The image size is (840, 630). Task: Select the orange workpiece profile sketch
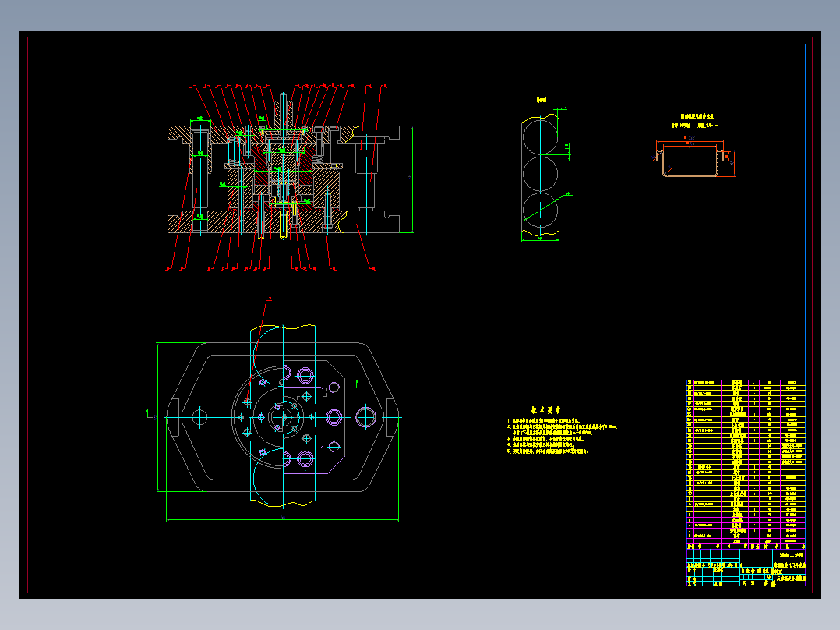pyautogui.click(x=690, y=163)
